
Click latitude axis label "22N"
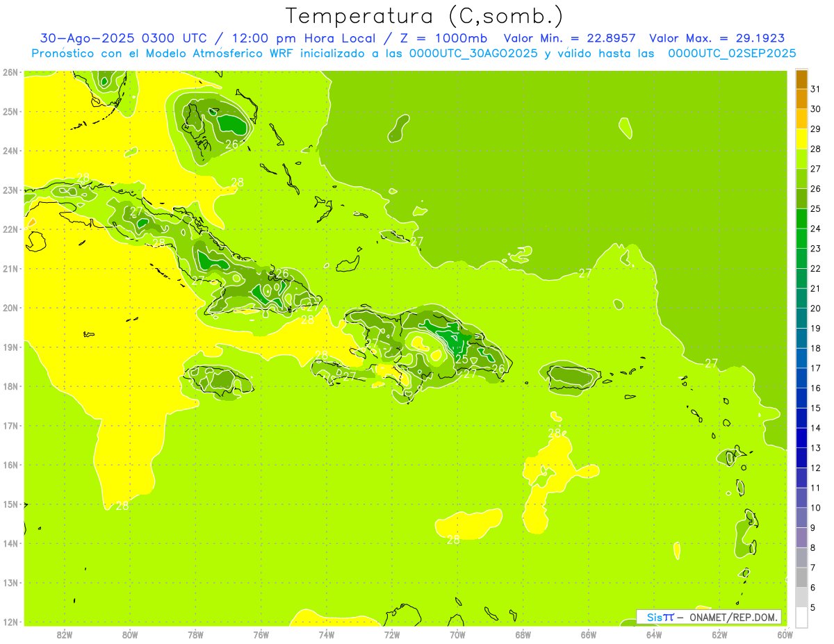point(10,229)
